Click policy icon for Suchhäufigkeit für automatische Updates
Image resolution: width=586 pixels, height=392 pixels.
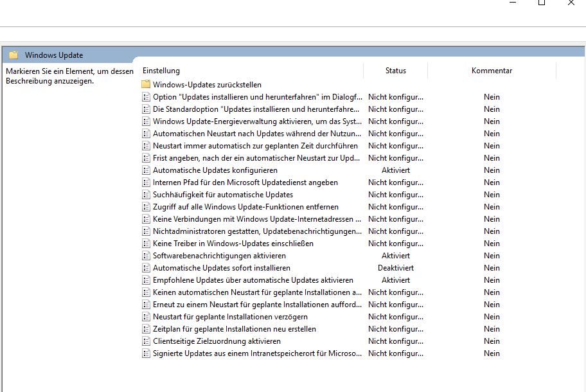(x=146, y=195)
